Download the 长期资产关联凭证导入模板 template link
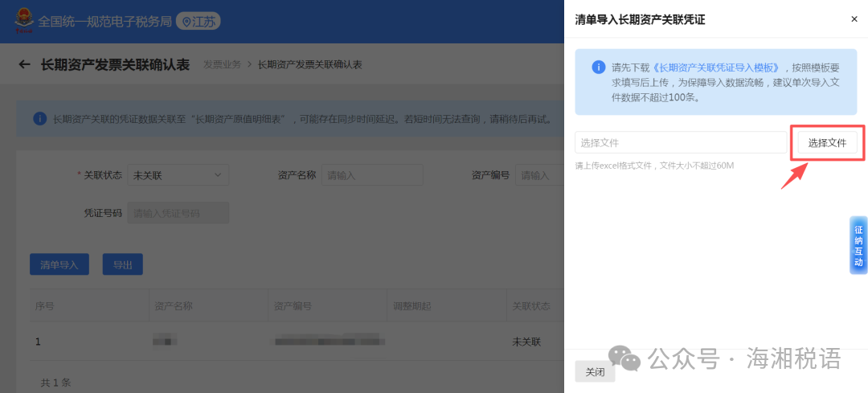This screenshot has height=393, width=868. [x=716, y=68]
